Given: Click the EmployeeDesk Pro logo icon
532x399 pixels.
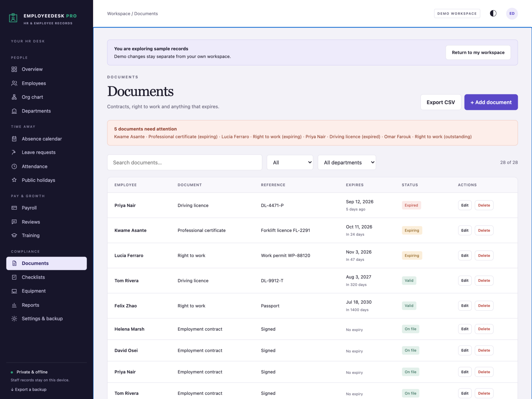Looking at the screenshot, I should click(x=13, y=18).
